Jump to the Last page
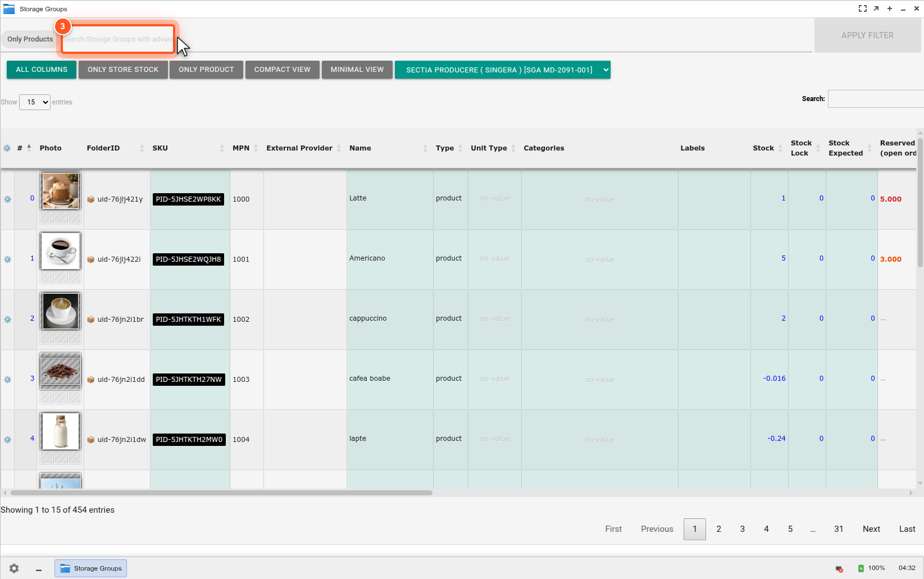 click(x=907, y=529)
